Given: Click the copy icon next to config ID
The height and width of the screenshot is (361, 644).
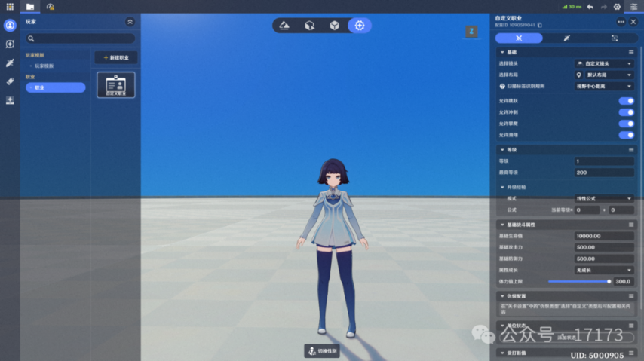Looking at the screenshot, I should (540, 25).
